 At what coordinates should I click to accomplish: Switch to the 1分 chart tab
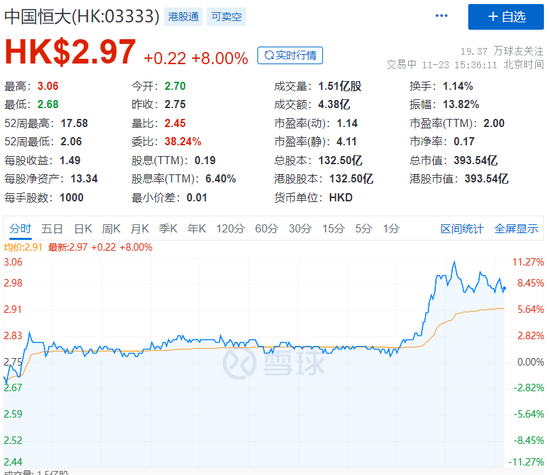click(x=391, y=229)
